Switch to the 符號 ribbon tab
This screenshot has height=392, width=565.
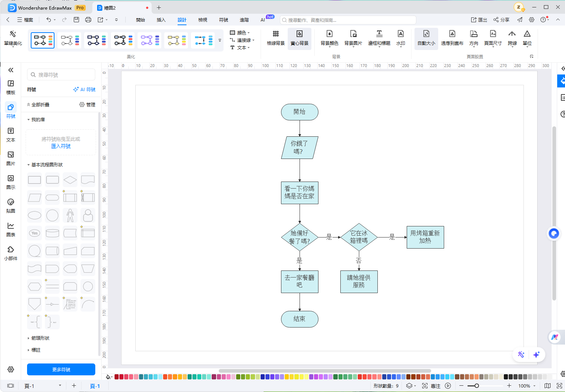coord(224,20)
